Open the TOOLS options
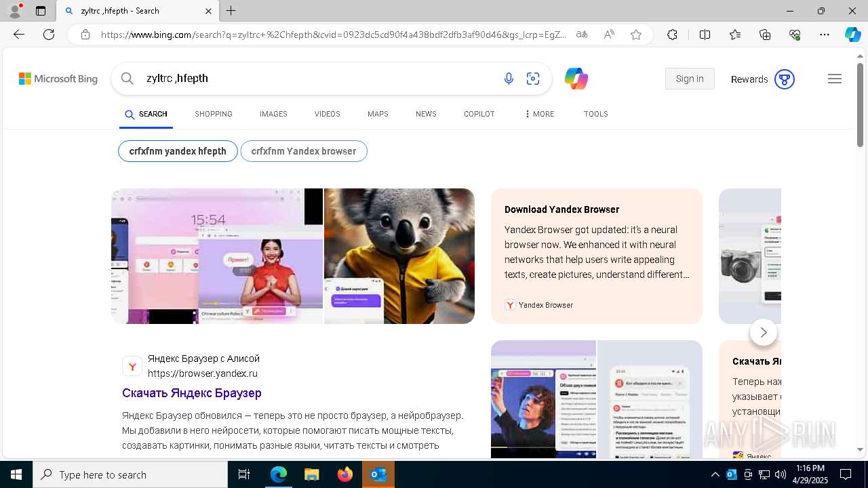The width and height of the screenshot is (868, 488). (x=596, y=114)
